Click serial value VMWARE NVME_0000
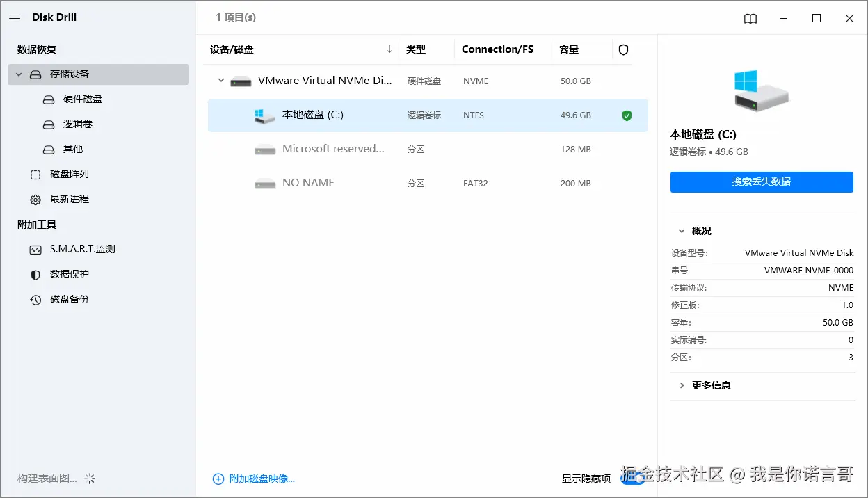This screenshot has width=868, height=498. pos(809,271)
